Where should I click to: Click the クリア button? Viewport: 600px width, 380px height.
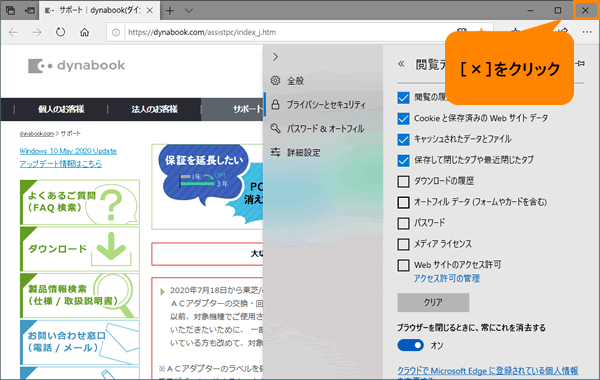point(433,302)
